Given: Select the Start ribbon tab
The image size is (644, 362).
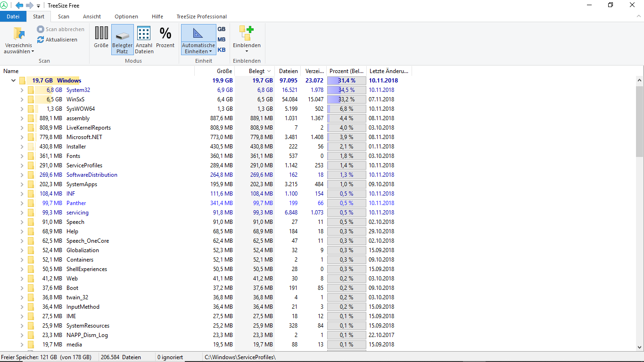Looking at the screenshot, I should (39, 16).
